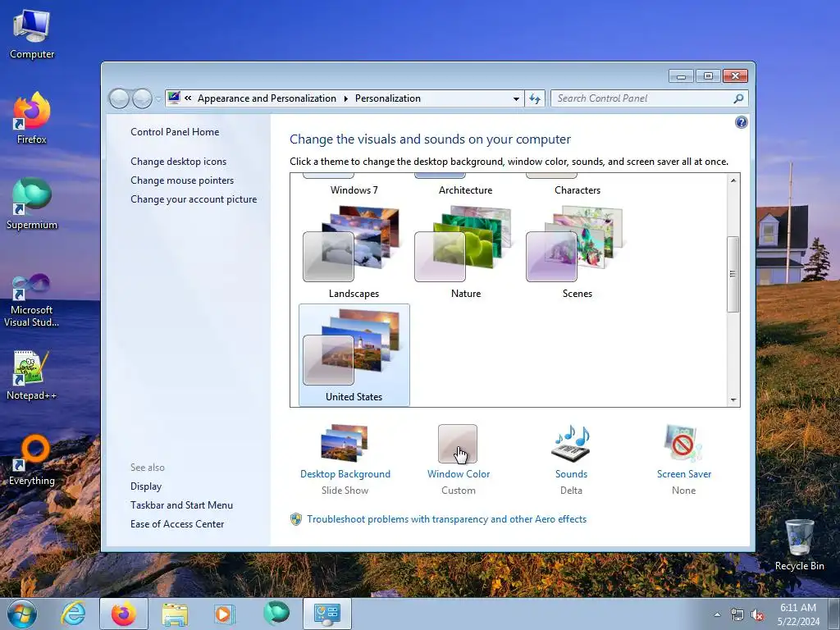Open Windows Media Player from the taskbar
The height and width of the screenshot is (630, 840).
tap(224, 614)
